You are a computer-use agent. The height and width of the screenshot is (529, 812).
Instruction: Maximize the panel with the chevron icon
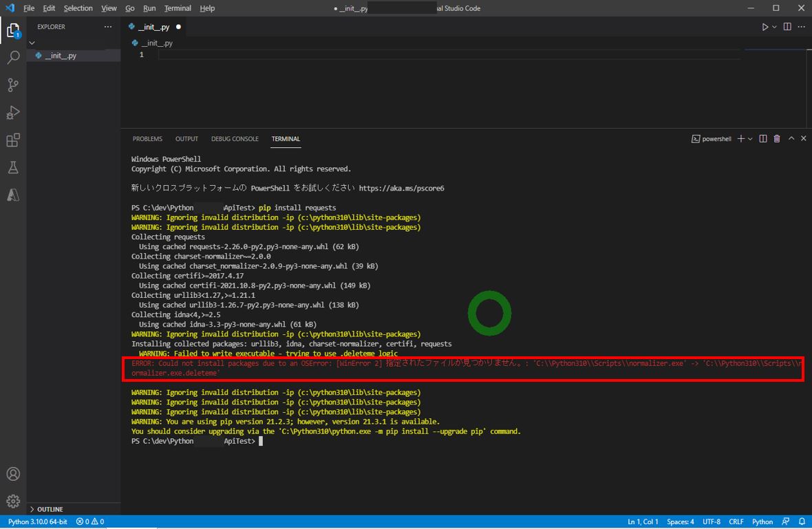pyautogui.click(x=790, y=138)
